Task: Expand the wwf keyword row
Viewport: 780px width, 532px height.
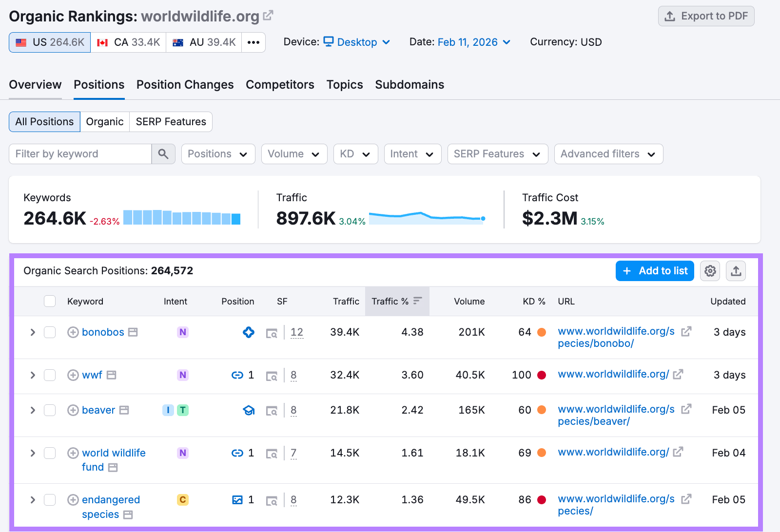Action: 32,375
